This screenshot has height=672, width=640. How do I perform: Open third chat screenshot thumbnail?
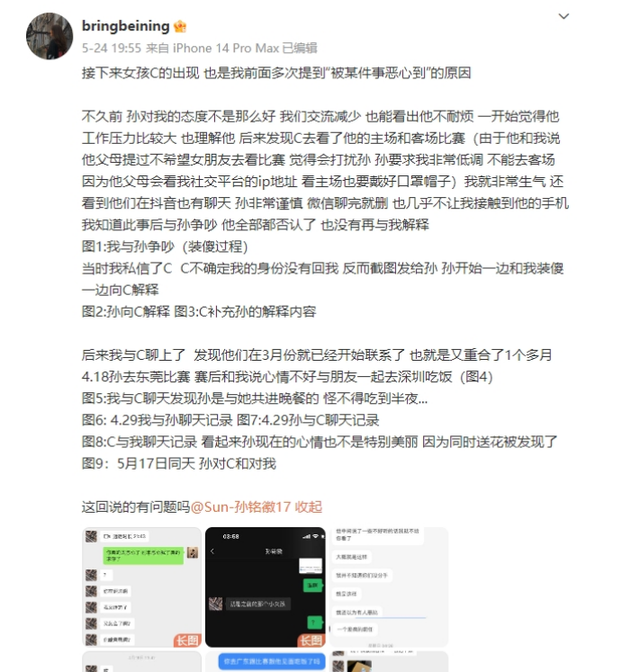tap(388, 587)
